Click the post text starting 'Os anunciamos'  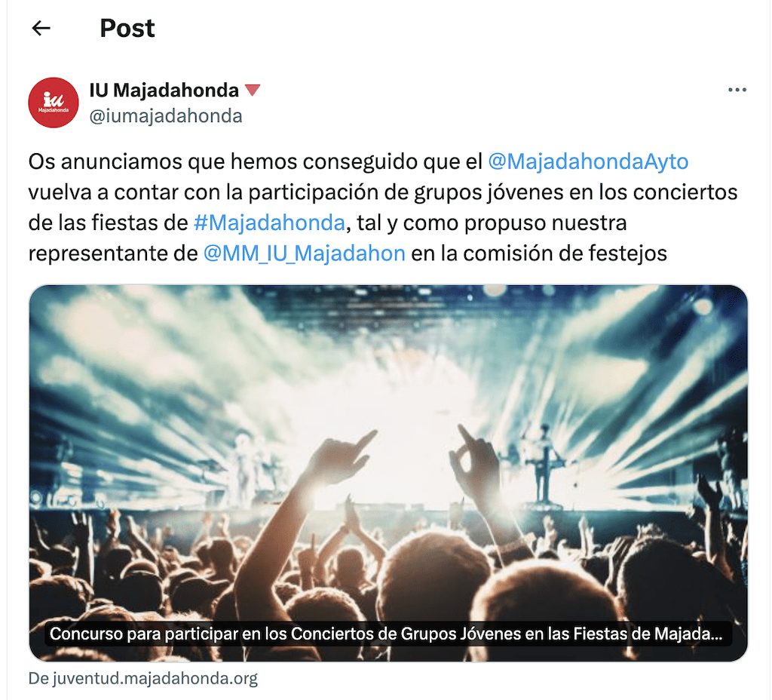(255, 161)
